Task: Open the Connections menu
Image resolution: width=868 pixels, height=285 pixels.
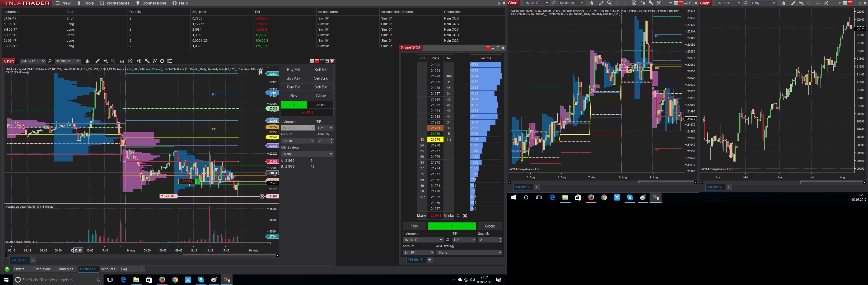Action: [x=151, y=3]
